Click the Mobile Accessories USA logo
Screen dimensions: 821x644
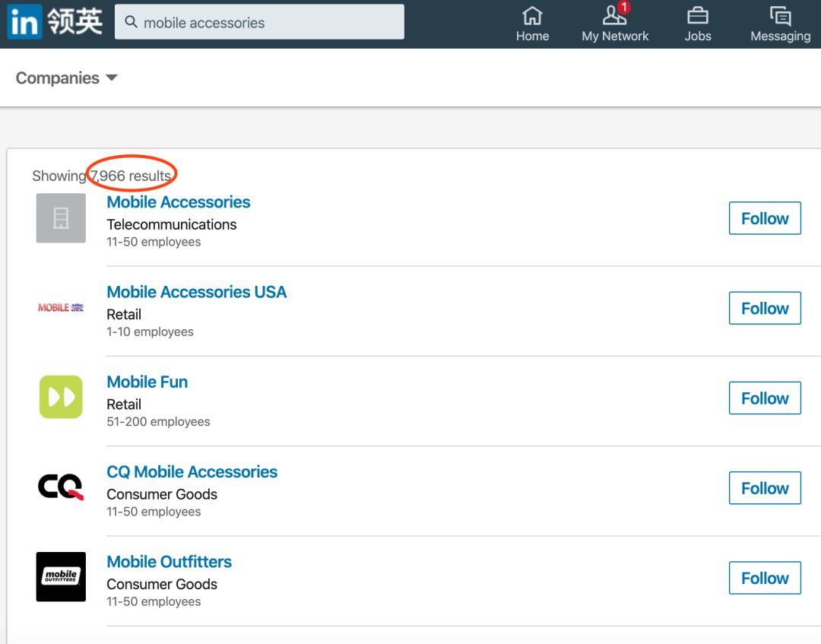click(x=61, y=308)
